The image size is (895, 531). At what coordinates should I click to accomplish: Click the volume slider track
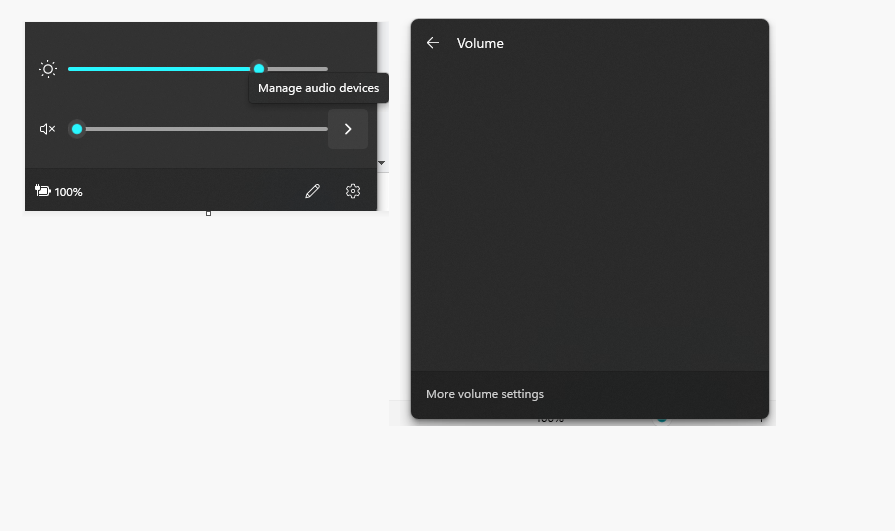point(197,129)
